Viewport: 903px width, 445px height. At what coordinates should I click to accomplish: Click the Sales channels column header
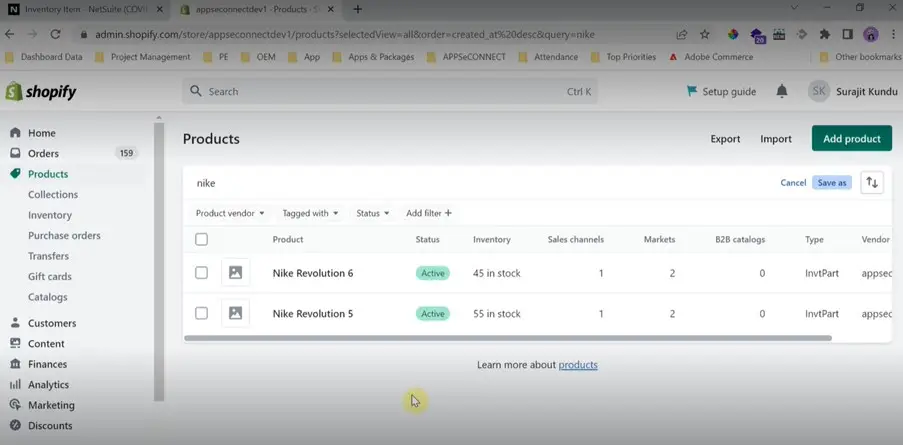tap(575, 239)
